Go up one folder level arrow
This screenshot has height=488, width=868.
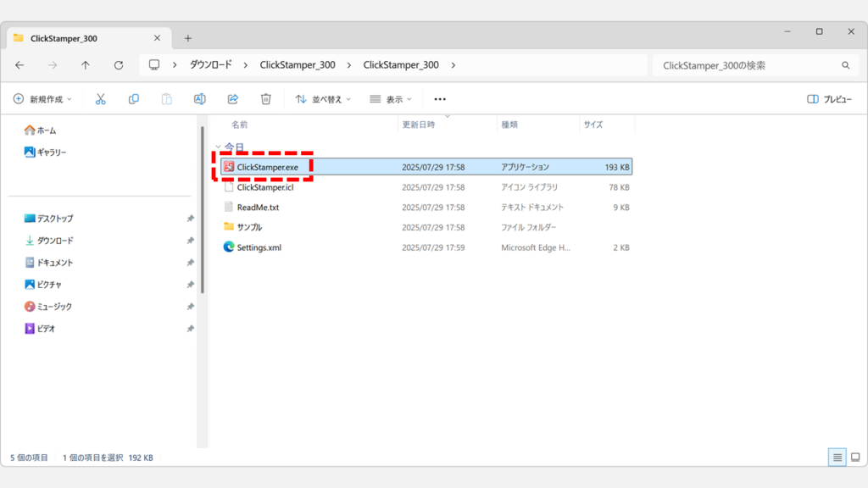[86, 65]
